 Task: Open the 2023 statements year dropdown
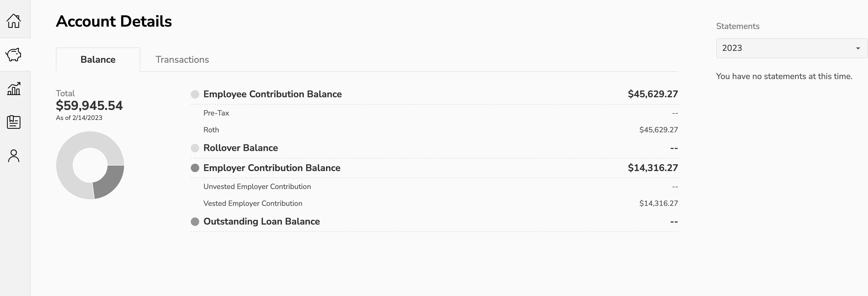(x=792, y=48)
